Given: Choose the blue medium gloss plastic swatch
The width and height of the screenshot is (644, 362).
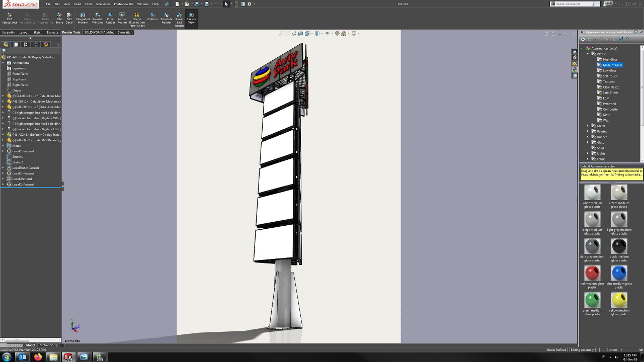Looking at the screenshot, I should click(619, 273).
